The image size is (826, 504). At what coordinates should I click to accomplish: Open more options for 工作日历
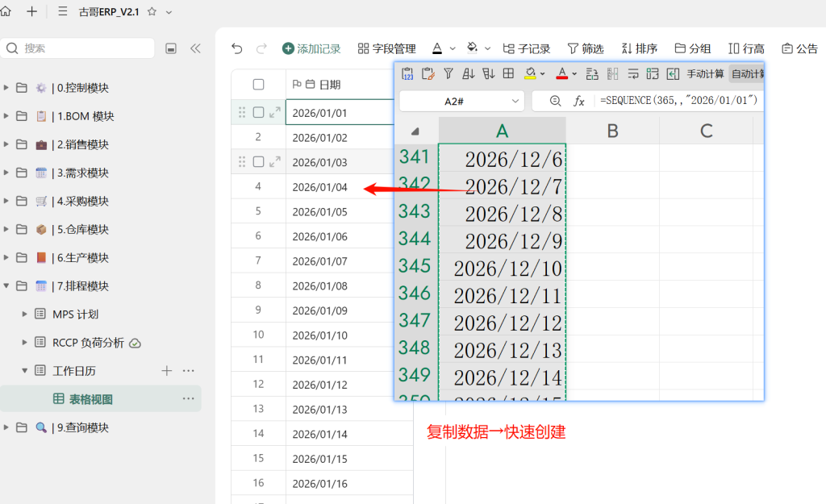pos(189,371)
